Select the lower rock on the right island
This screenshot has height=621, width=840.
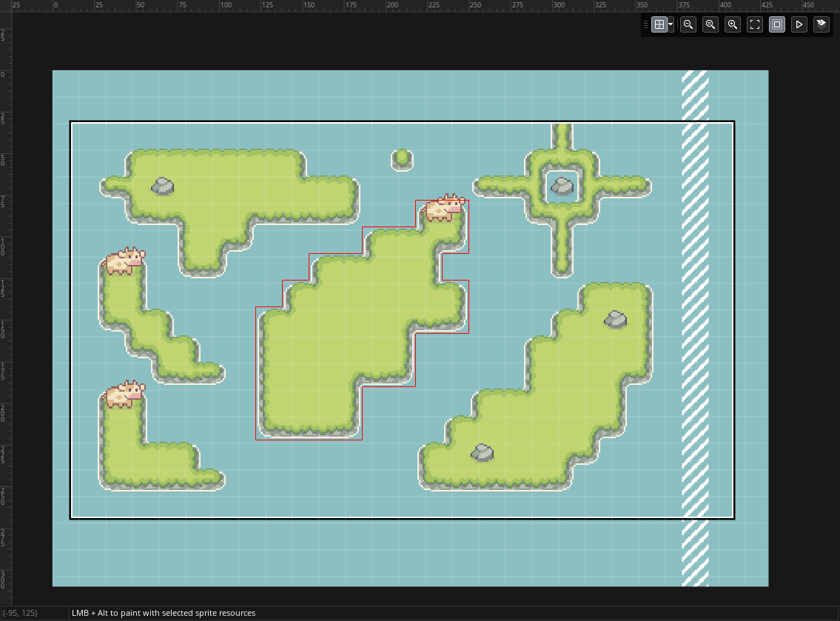(x=482, y=452)
